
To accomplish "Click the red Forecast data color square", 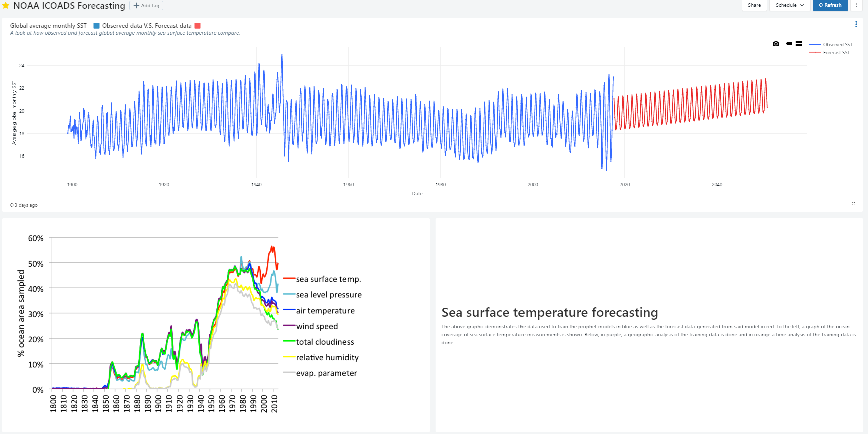I will 198,26.
